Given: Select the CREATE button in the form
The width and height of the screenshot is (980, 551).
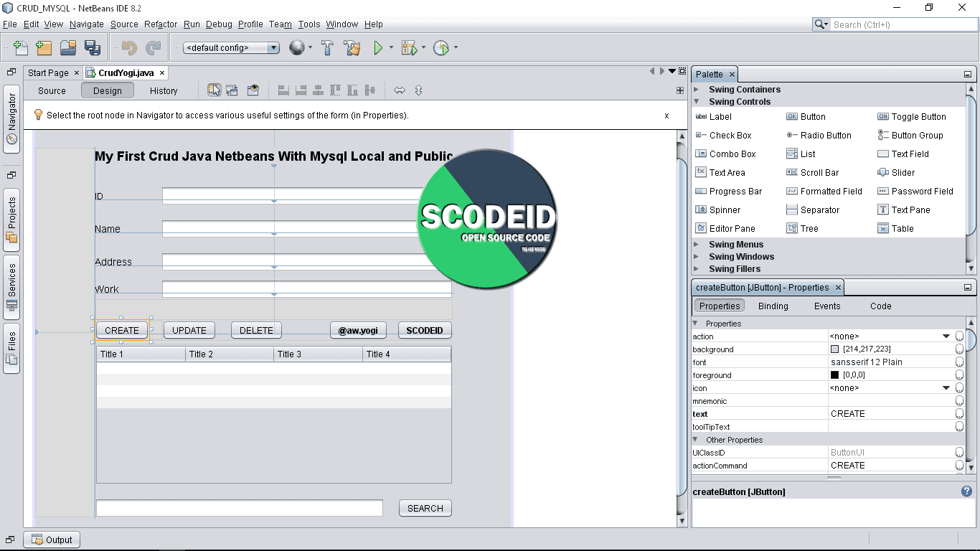Looking at the screenshot, I should (121, 330).
